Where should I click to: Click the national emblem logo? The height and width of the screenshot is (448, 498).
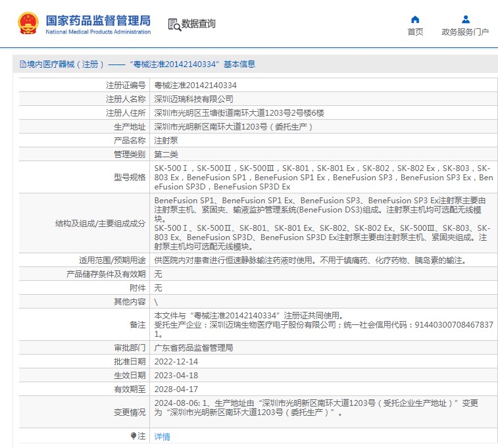(x=28, y=24)
